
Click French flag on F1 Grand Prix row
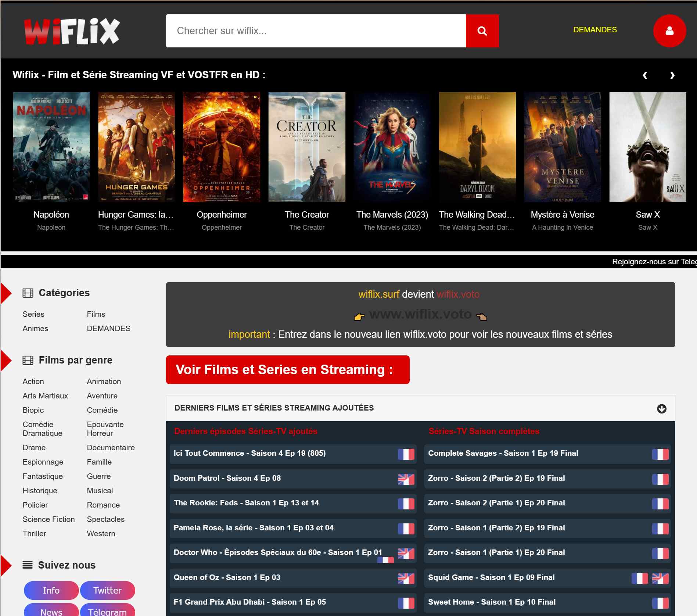[406, 603]
